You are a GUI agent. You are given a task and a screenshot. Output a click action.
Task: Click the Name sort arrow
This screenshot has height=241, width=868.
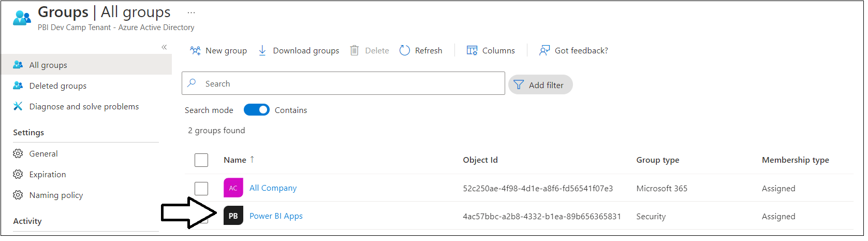[x=252, y=160]
